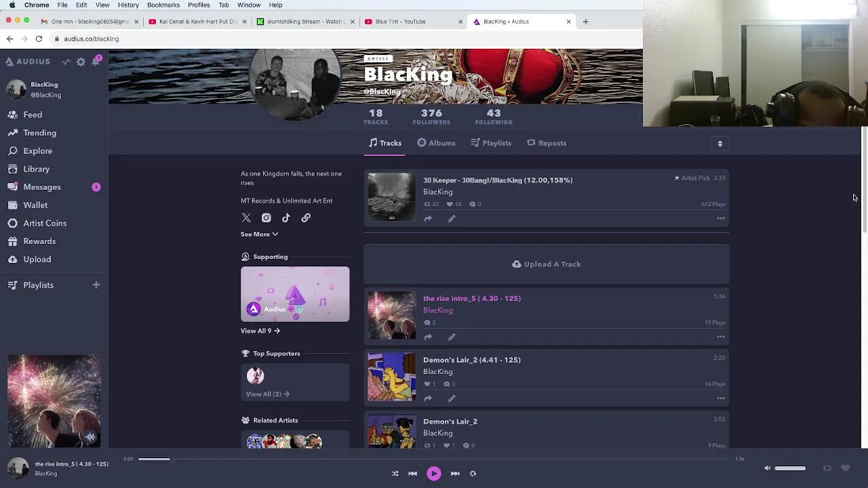868x488 pixels.
Task: Click the Upload A Track button
Action: coord(547,264)
